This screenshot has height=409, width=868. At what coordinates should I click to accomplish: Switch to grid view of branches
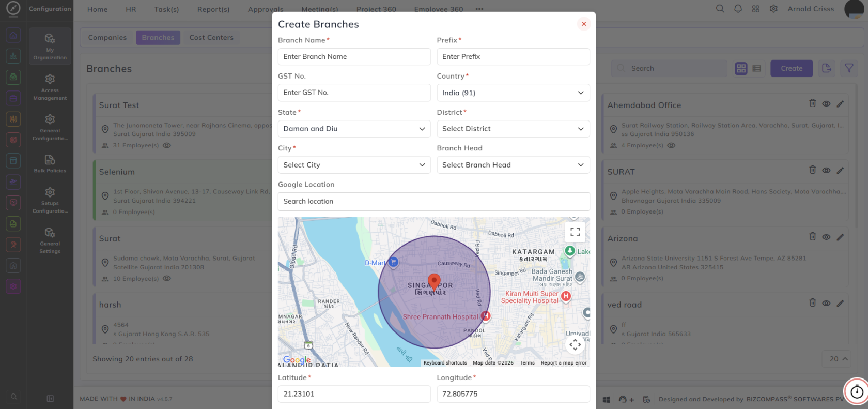(x=741, y=68)
